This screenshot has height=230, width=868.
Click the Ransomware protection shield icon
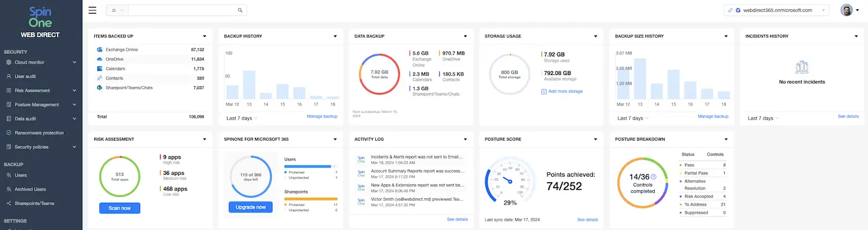[9, 133]
